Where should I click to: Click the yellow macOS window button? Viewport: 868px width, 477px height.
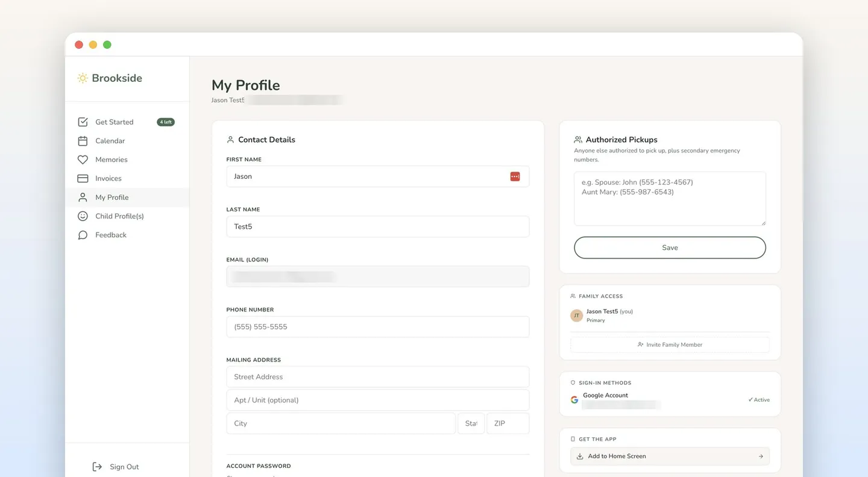click(x=93, y=45)
